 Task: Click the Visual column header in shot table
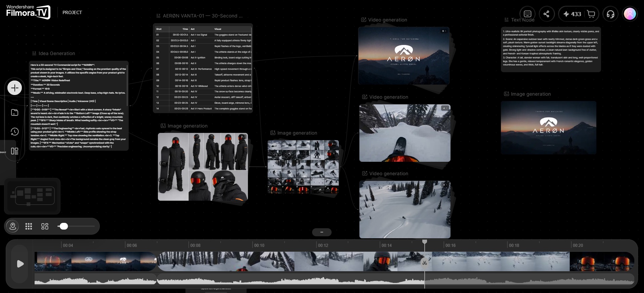click(x=218, y=29)
